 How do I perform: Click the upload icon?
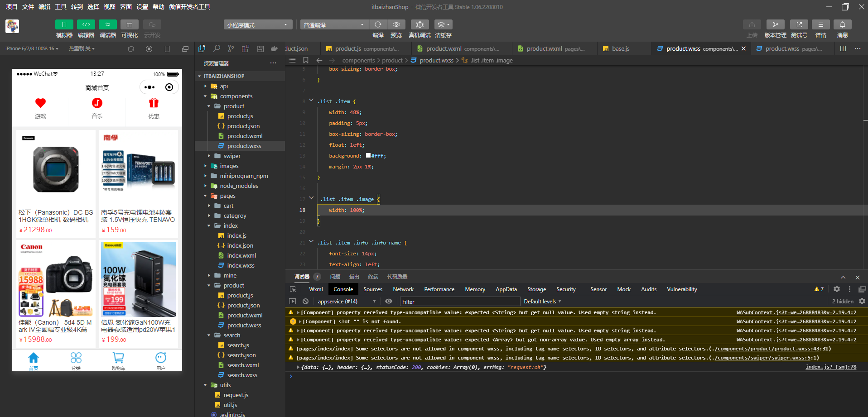[752, 24]
